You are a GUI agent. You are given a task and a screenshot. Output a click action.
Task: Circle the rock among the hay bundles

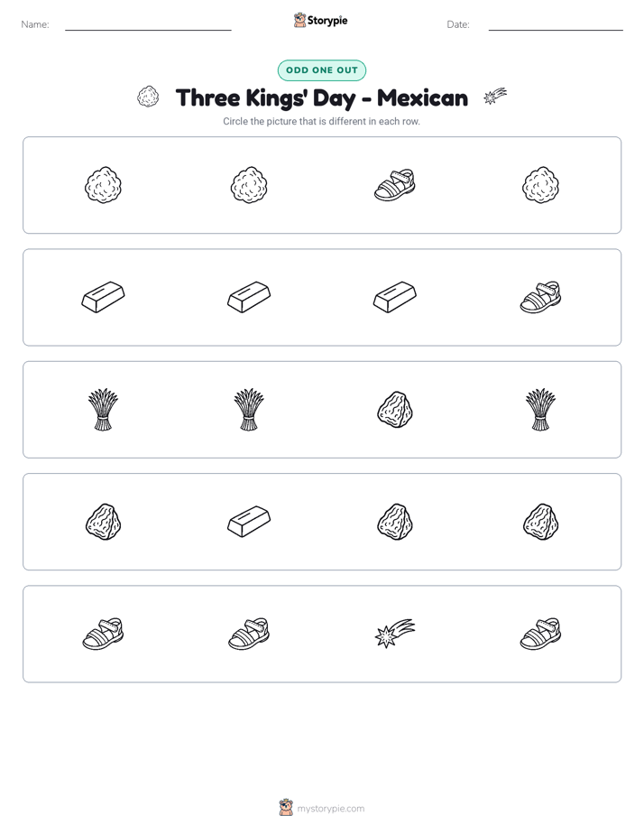point(395,410)
